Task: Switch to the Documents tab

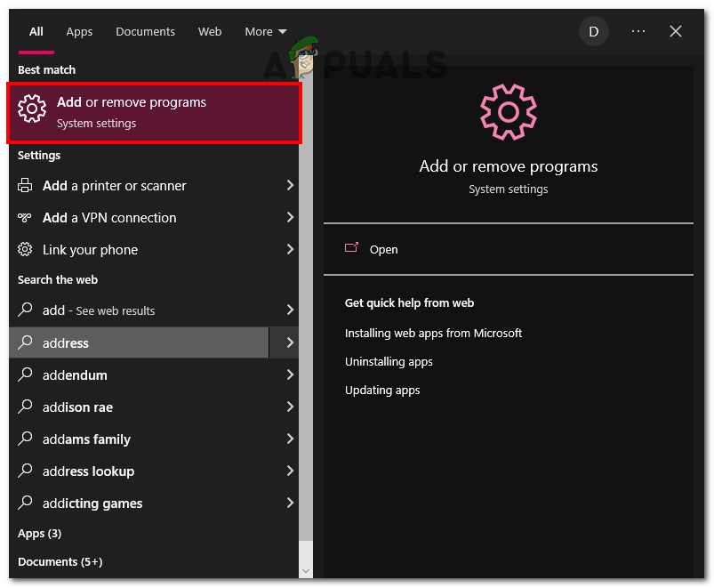Action: [x=145, y=31]
